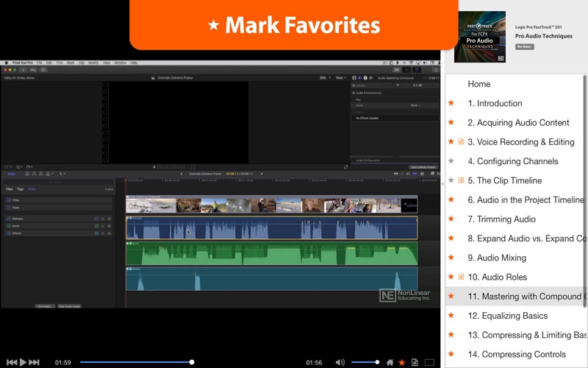Image resolution: width=588 pixels, height=368 pixels.
Task: Select the audio inspector speaker icon in Final Cut
Action: pyautogui.click(x=359, y=78)
